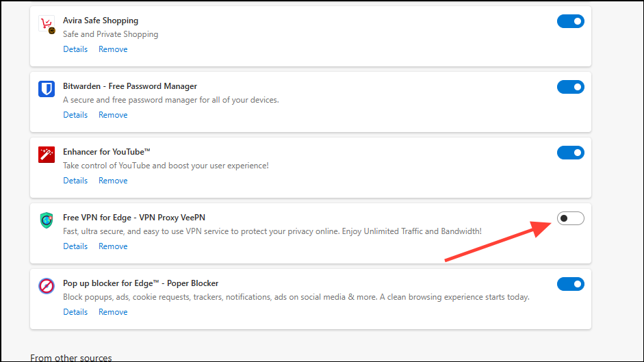Remove the Bitwarden extension
Image resolution: width=644 pixels, height=362 pixels.
pyautogui.click(x=113, y=115)
